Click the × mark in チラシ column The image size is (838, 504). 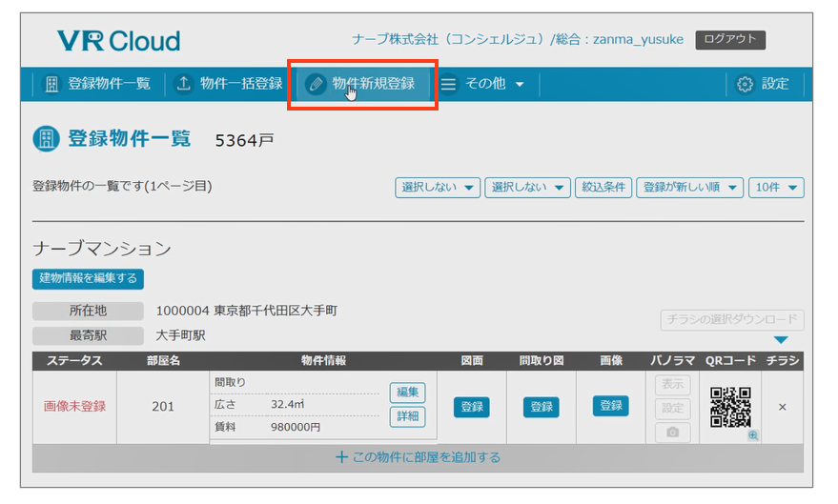[783, 407]
